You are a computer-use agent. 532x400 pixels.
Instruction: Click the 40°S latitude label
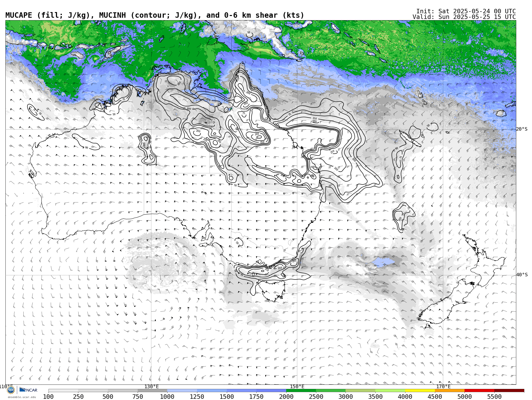point(522,275)
